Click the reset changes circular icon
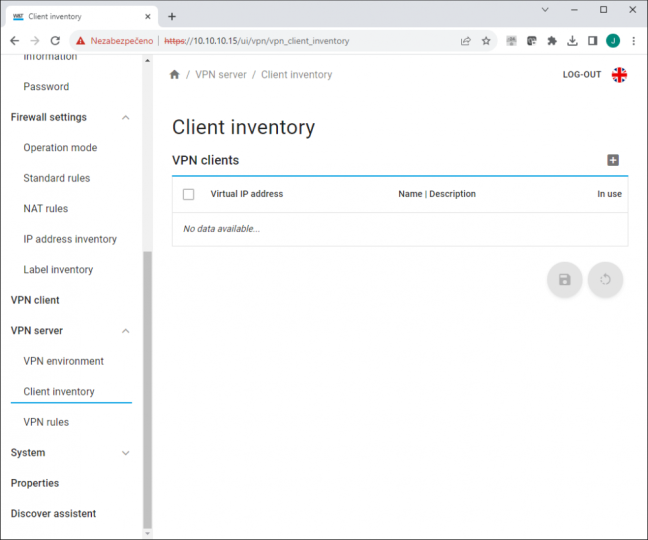The image size is (648, 540). coord(605,280)
